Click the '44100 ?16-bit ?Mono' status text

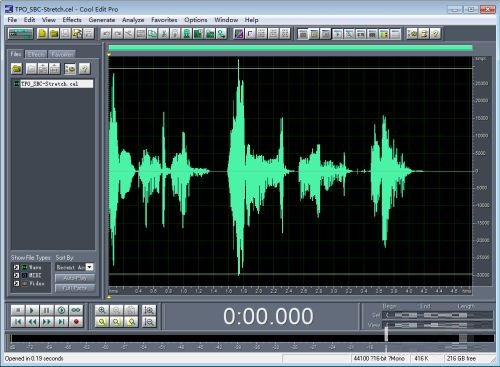(x=379, y=359)
